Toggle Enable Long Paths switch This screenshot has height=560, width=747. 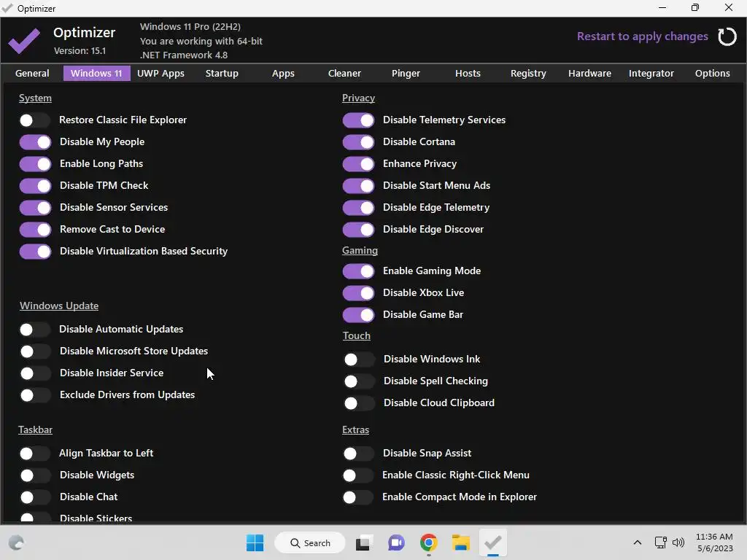click(35, 164)
